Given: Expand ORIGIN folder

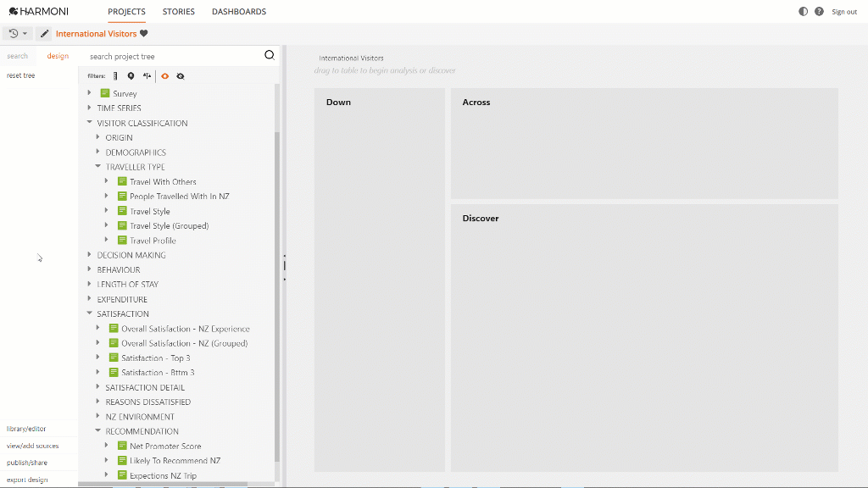Looking at the screenshot, I should pos(98,137).
